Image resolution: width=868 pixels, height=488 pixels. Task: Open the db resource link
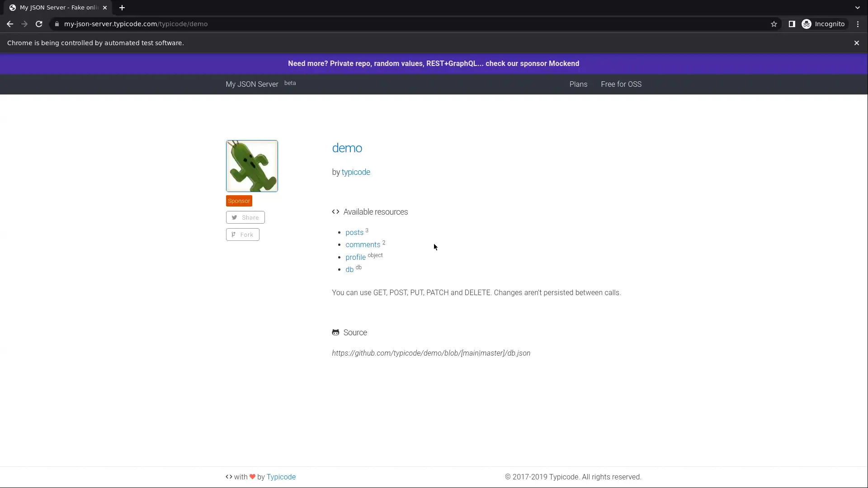coord(349,269)
